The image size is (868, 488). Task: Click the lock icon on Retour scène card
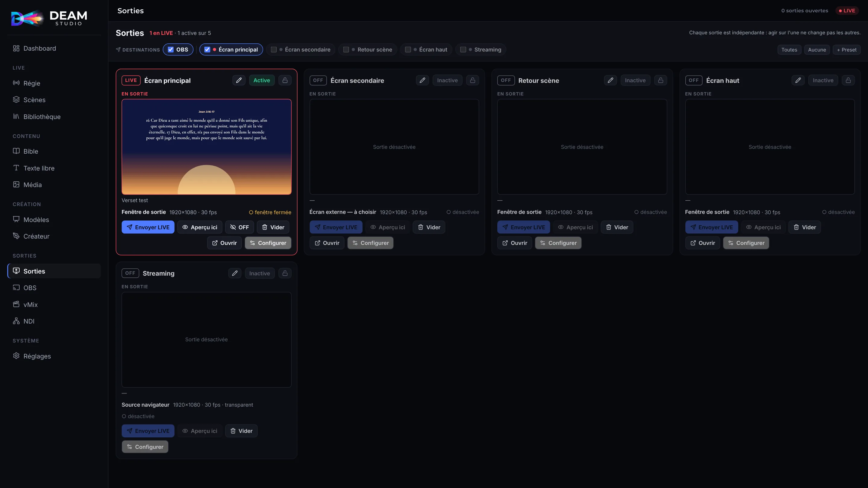coord(660,80)
